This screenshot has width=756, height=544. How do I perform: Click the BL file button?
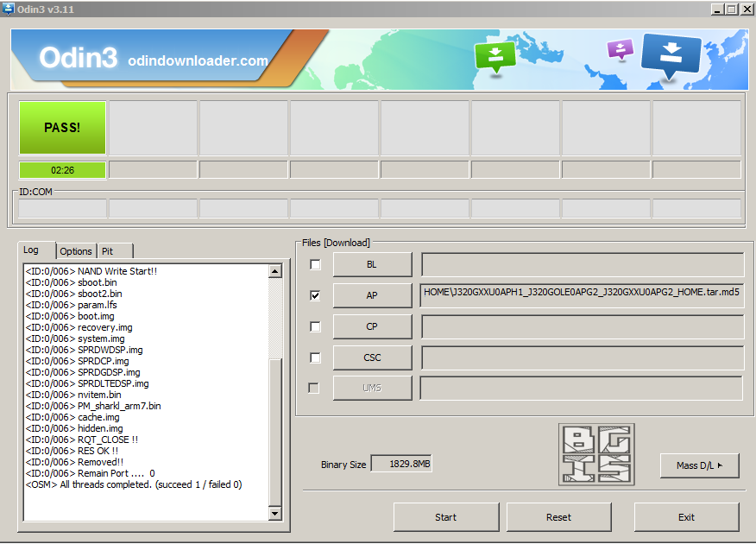tap(372, 264)
